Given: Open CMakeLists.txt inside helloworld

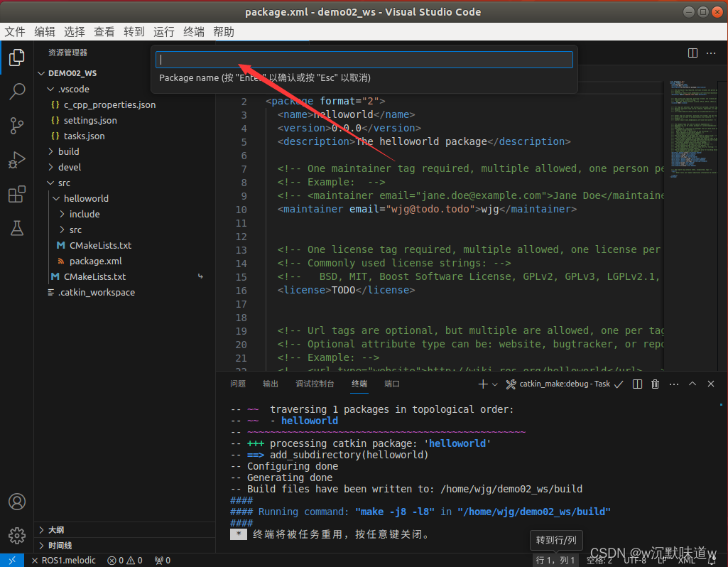Looking at the screenshot, I should pyautogui.click(x=100, y=246).
